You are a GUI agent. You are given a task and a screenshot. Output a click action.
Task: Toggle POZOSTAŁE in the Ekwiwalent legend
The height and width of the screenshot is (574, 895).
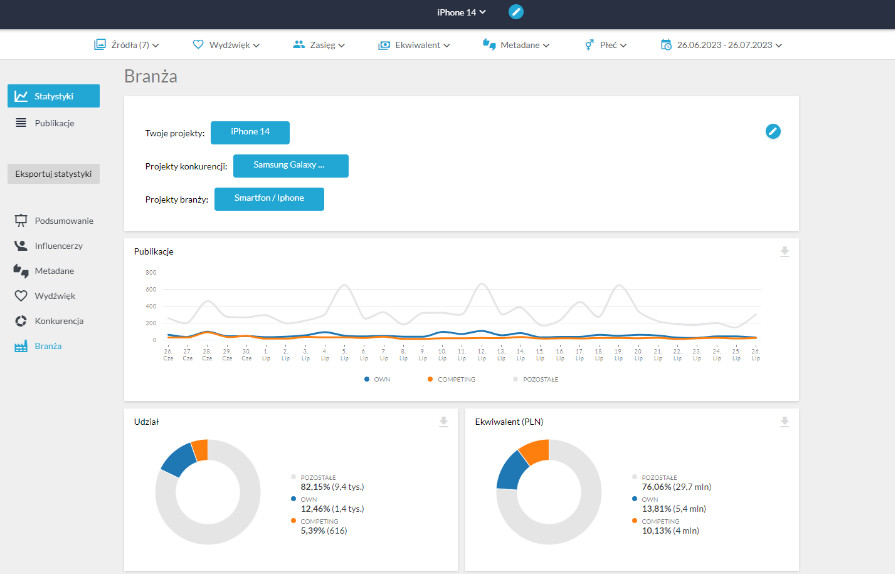(655, 477)
